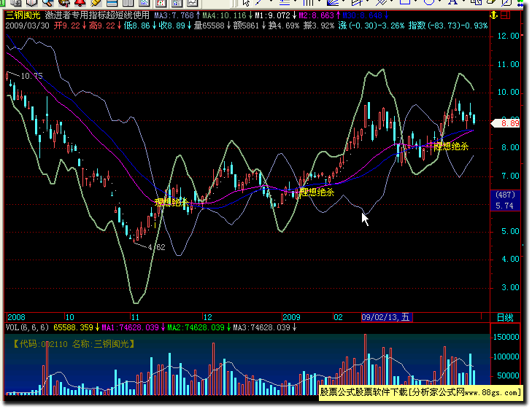
Task: Click the high price 高9.22
Action: tap(102, 26)
